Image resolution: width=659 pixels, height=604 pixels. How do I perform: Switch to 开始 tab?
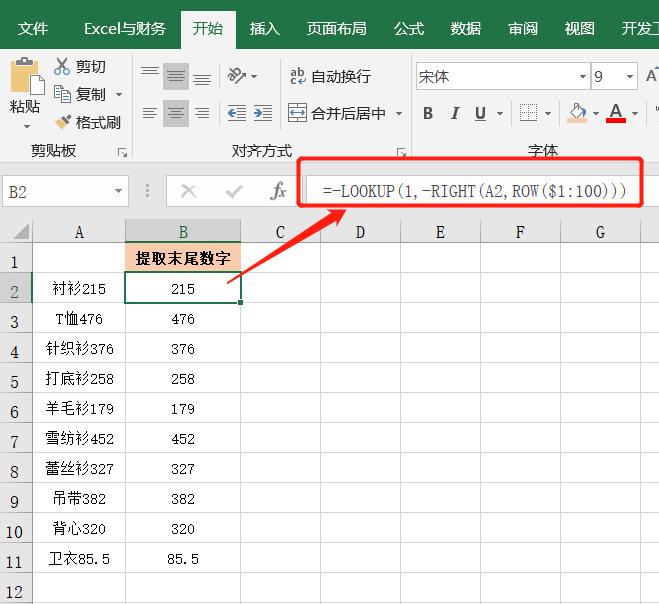(208, 29)
